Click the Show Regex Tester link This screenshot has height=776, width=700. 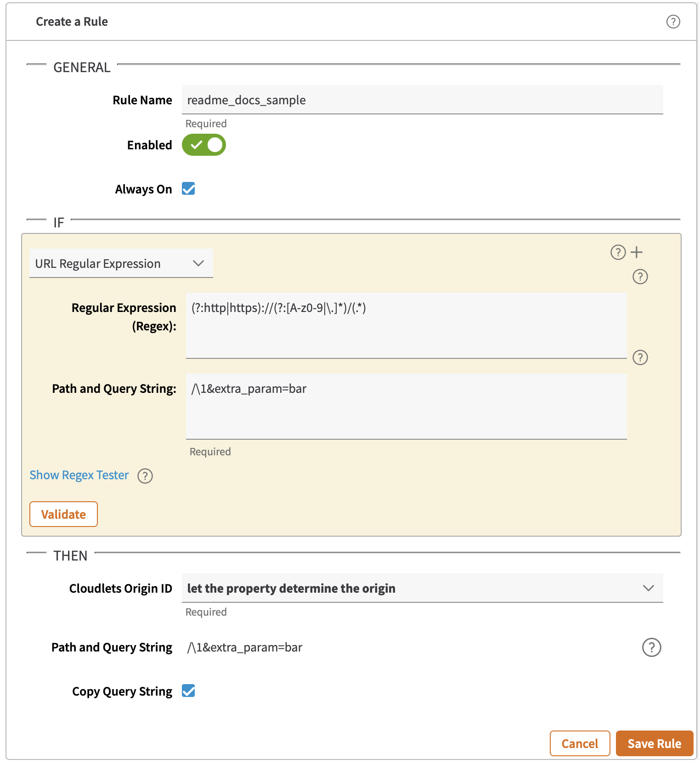(79, 475)
